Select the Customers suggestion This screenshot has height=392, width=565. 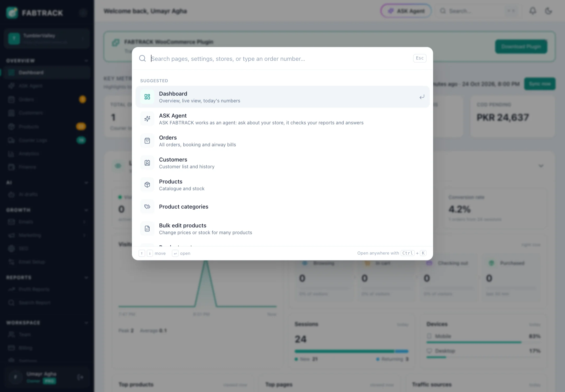tap(282, 163)
